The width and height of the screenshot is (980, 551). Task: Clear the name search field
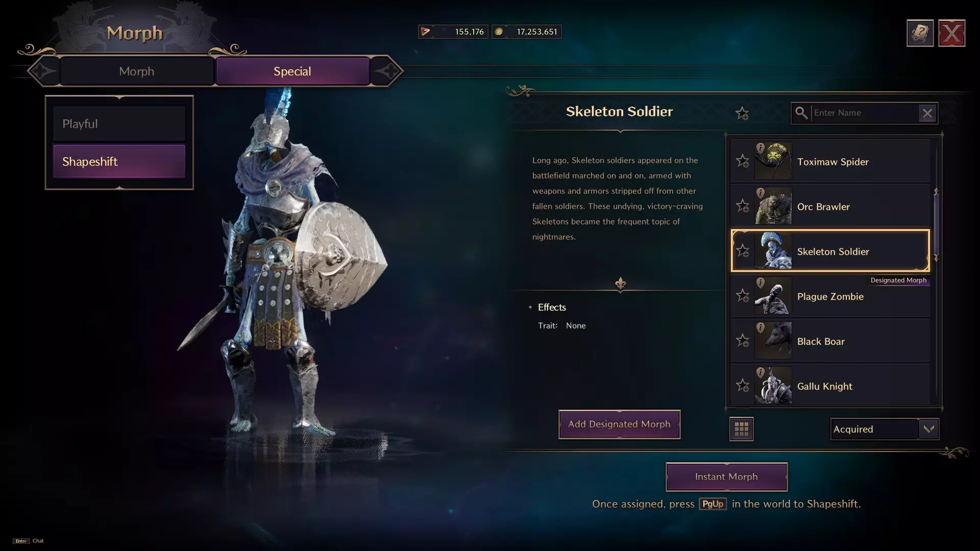927,113
